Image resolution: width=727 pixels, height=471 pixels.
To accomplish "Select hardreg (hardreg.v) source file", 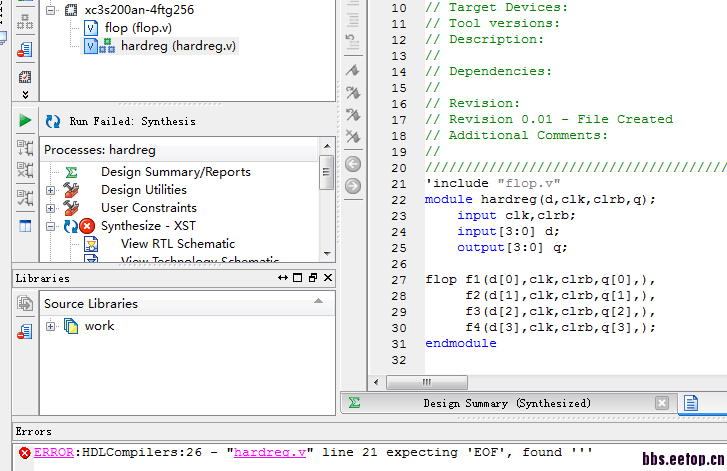I will [x=178, y=46].
